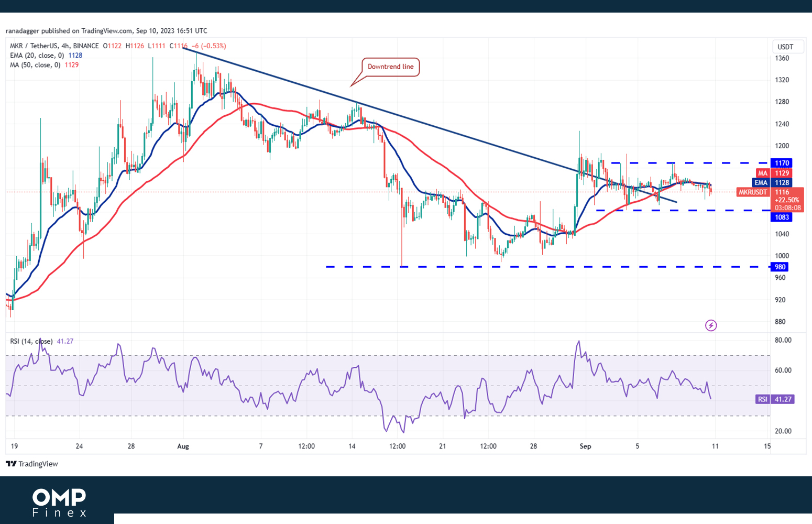Select the blue EMA 1128 axis tag
This screenshot has height=524, width=812.
[773, 182]
